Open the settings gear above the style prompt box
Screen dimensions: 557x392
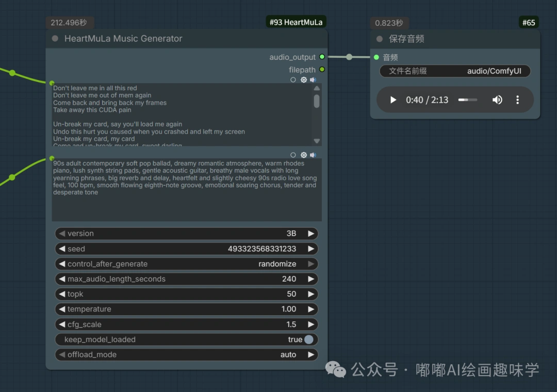(303, 155)
